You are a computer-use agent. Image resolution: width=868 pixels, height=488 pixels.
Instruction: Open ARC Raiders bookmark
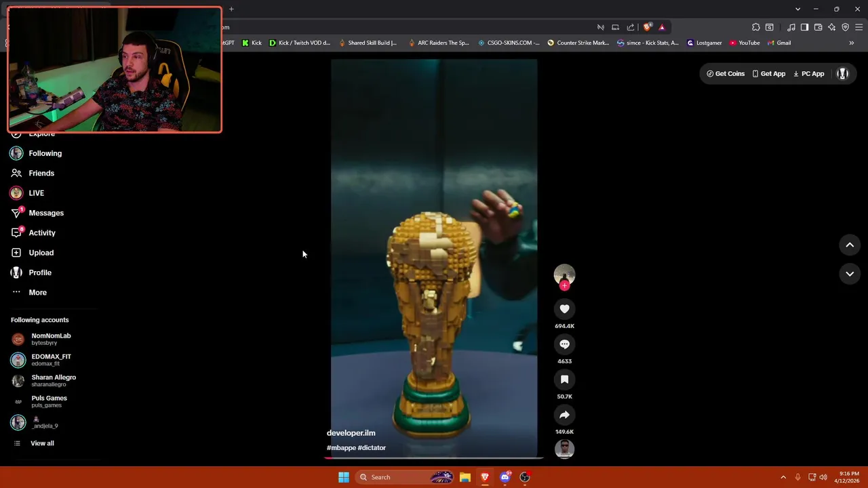[438, 43]
